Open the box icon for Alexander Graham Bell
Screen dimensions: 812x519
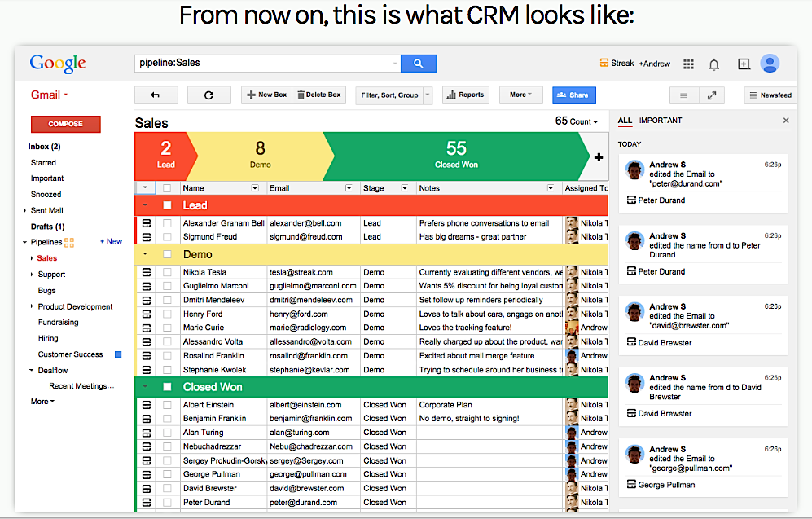pyautogui.click(x=147, y=223)
